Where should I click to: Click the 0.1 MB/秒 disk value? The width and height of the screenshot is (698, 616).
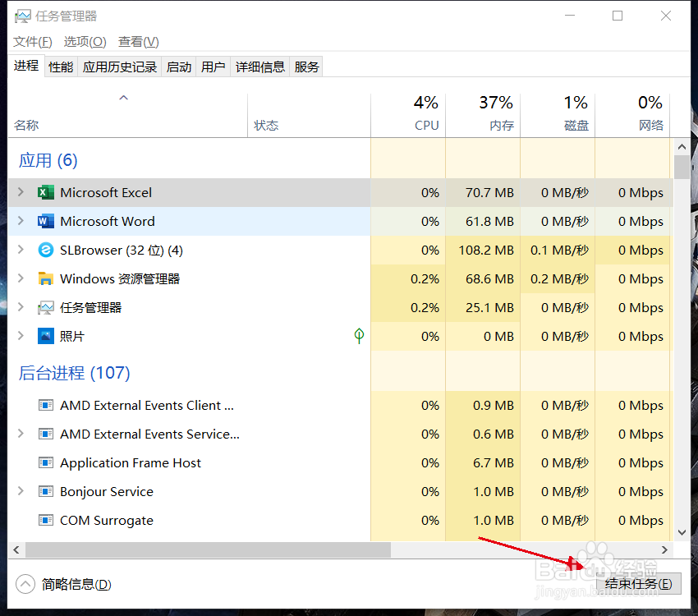[x=559, y=251]
